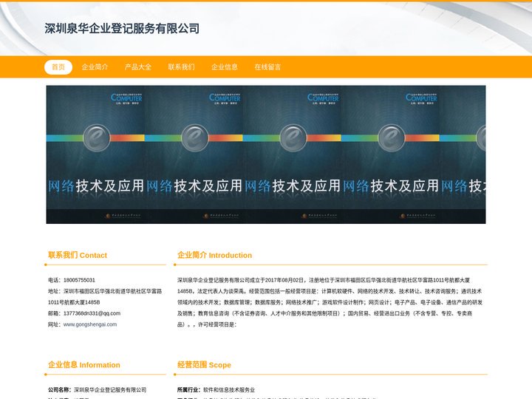Select the 公司名称 row text
This screenshot has width=532, height=399.
click(97, 390)
